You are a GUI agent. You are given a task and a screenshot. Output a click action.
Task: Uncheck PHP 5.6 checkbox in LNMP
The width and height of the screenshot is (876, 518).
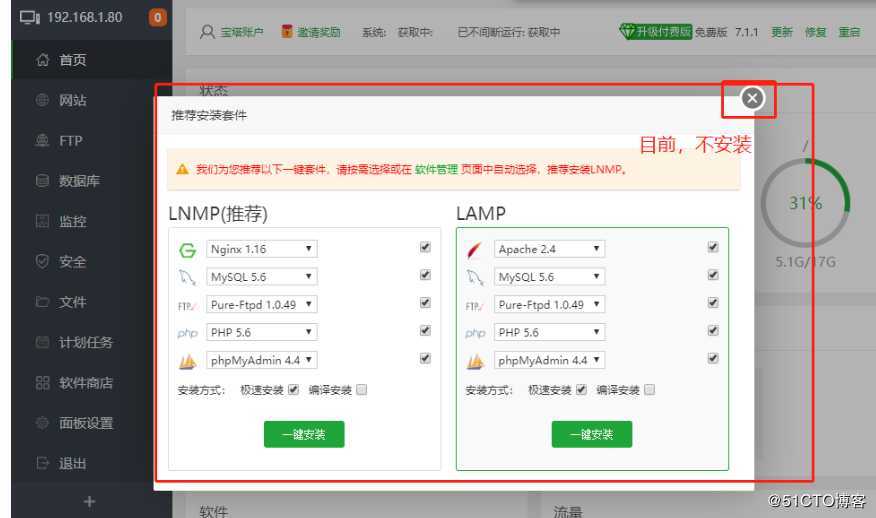click(x=425, y=330)
